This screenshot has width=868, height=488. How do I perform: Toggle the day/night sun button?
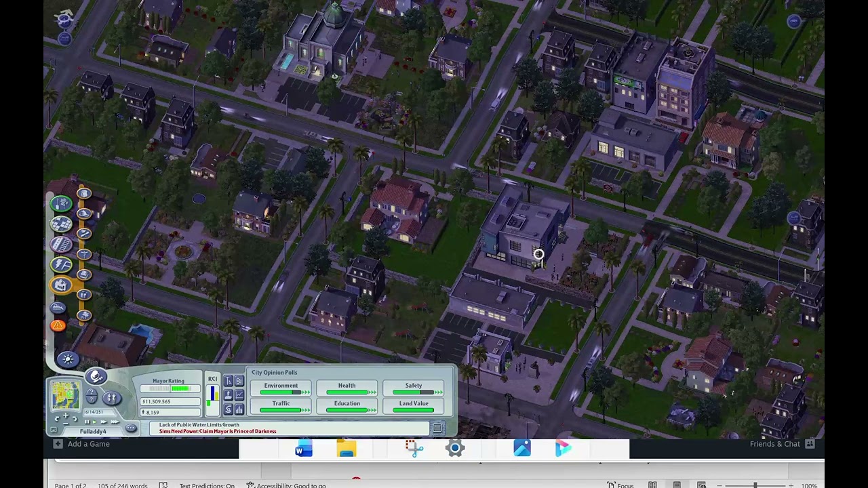point(67,359)
